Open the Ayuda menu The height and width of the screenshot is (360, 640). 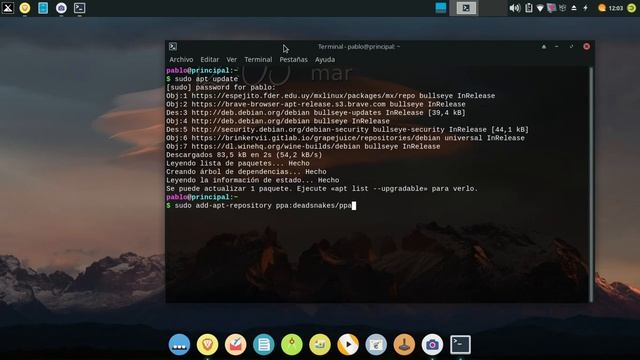click(x=325, y=60)
